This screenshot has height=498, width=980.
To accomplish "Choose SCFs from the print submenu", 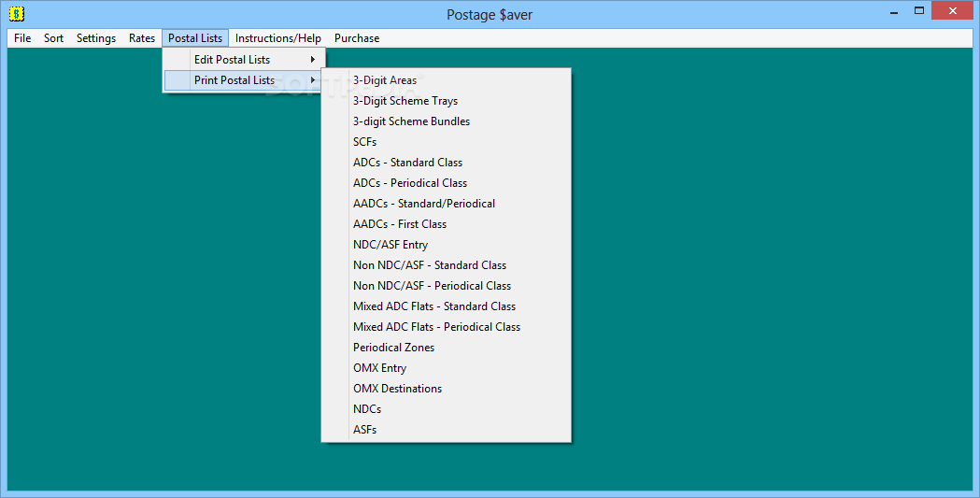I will [x=447, y=142].
